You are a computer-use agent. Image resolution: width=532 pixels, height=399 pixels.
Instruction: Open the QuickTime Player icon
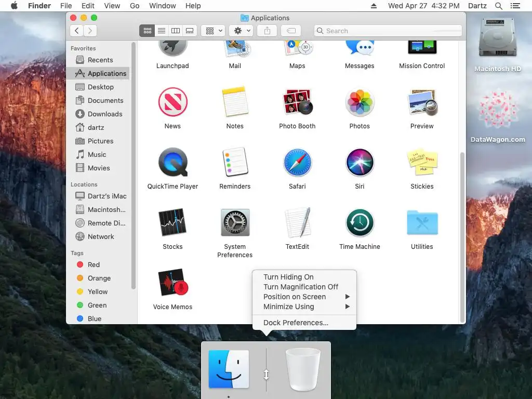pyautogui.click(x=172, y=162)
